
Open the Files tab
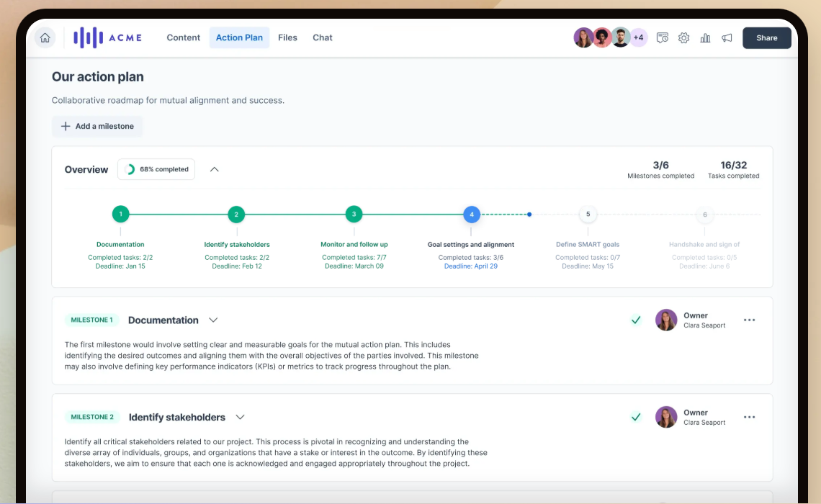[287, 37]
